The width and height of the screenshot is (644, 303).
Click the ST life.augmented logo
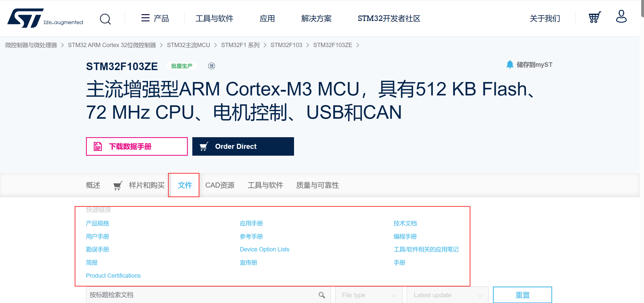[45, 18]
